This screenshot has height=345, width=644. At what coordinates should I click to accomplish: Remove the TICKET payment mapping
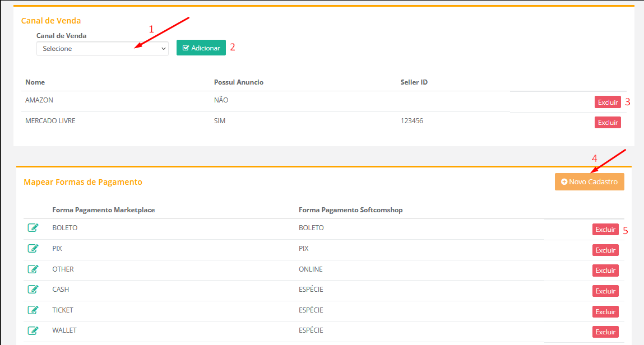pyautogui.click(x=605, y=311)
